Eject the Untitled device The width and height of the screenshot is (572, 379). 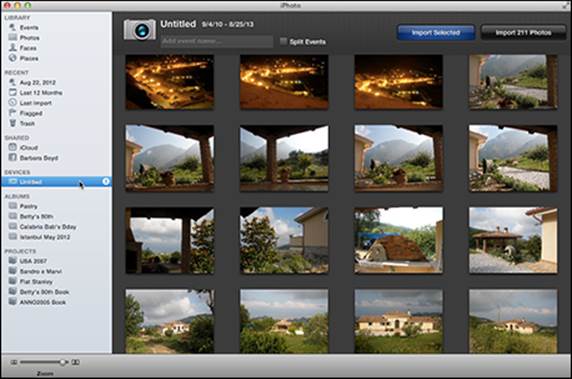pos(106,181)
